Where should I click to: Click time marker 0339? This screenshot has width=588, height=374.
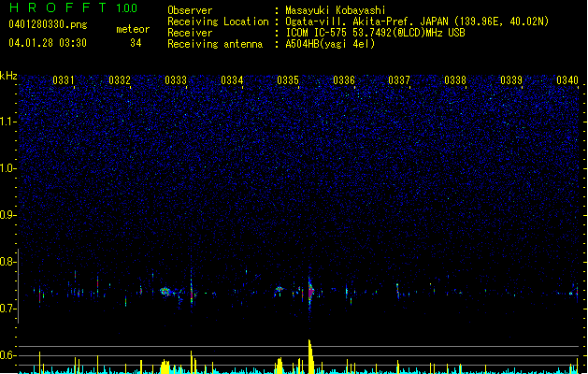click(511, 80)
